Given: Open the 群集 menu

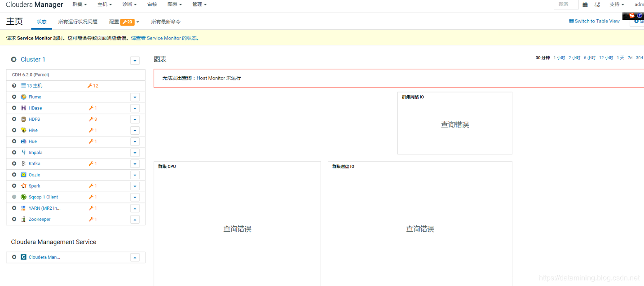Looking at the screenshot, I should coord(79,4).
